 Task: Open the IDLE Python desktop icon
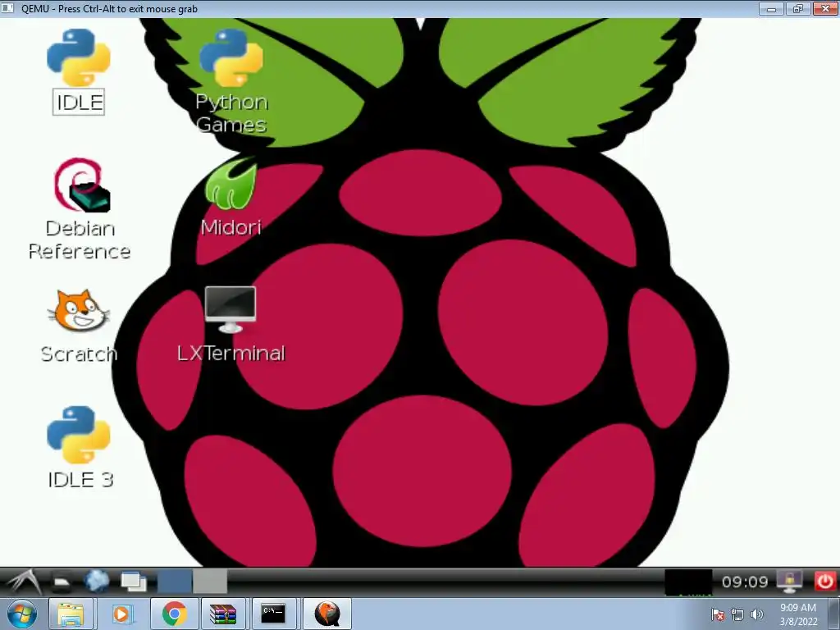79,71
